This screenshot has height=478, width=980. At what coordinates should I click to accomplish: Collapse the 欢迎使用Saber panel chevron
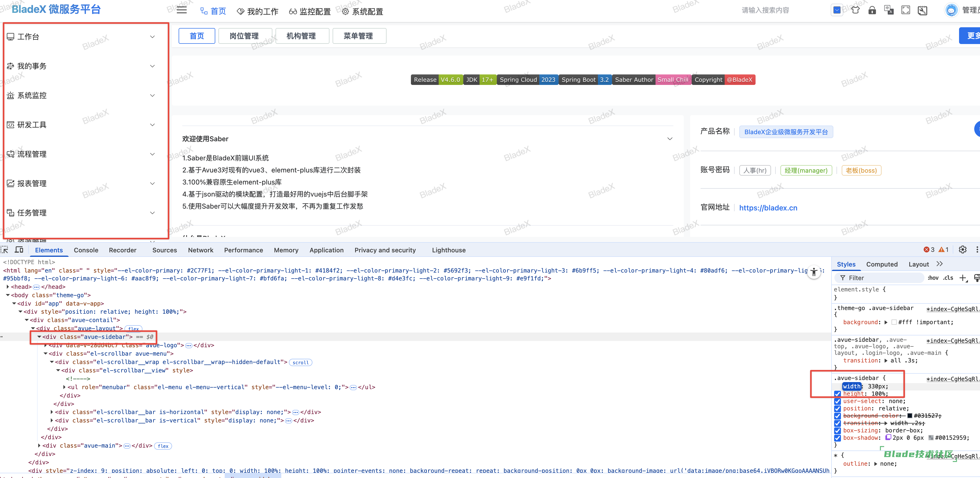670,139
